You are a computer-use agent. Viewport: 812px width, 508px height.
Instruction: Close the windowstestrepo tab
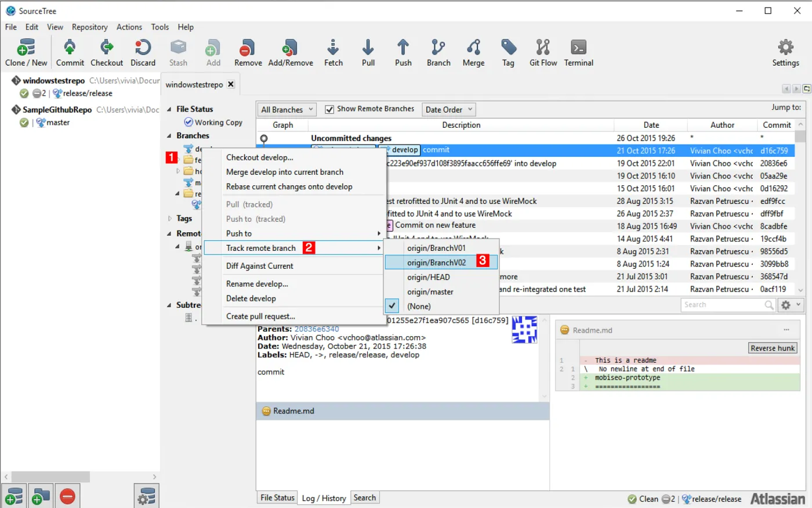click(x=231, y=84)
